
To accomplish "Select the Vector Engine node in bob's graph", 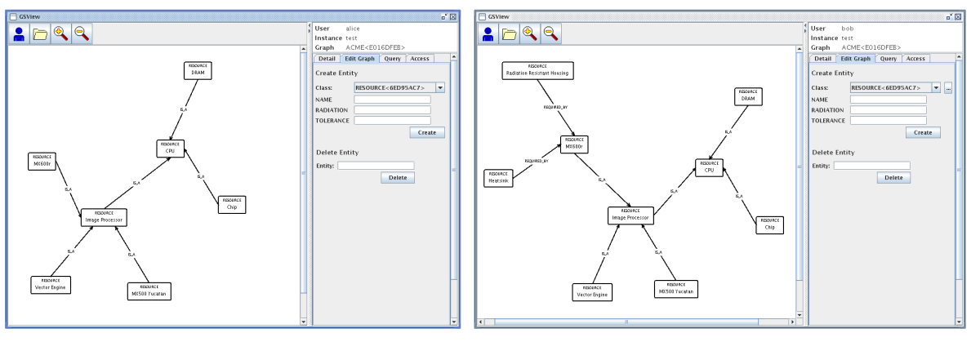I will [x=591, y=292].
